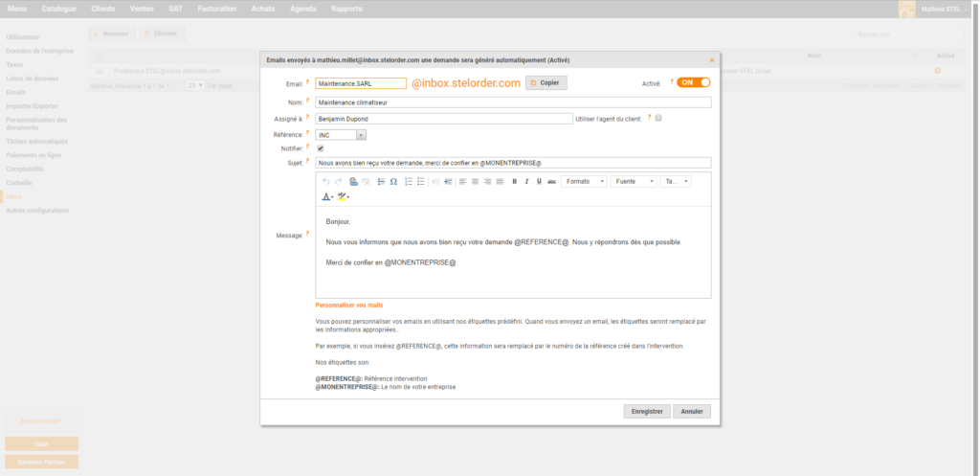Check the Utiliser l'agent du client box
Viewport: 980px width, 476px height.
[658, 118]
